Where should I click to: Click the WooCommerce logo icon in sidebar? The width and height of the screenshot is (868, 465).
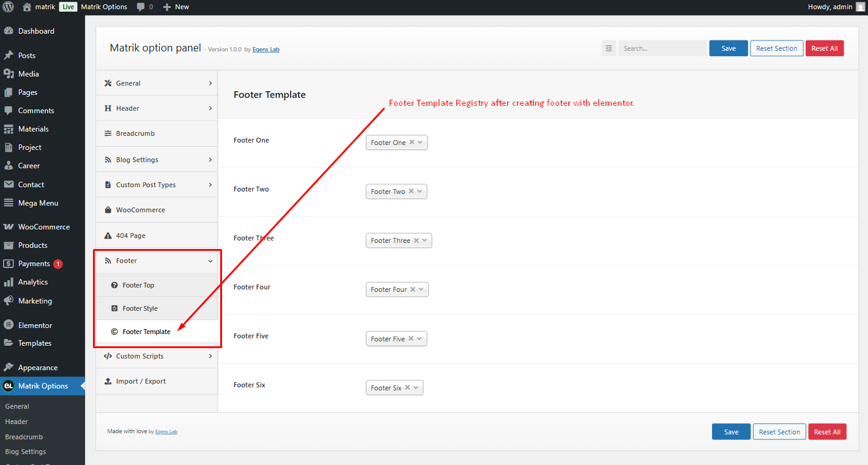click(x=9, y=227)
